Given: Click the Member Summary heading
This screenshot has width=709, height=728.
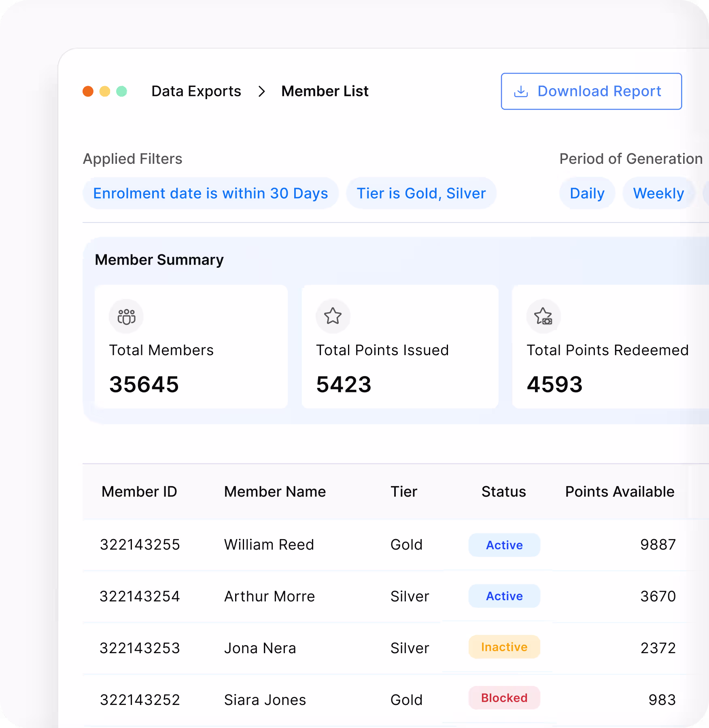Looking at the screenshot, I should point(159,260).
